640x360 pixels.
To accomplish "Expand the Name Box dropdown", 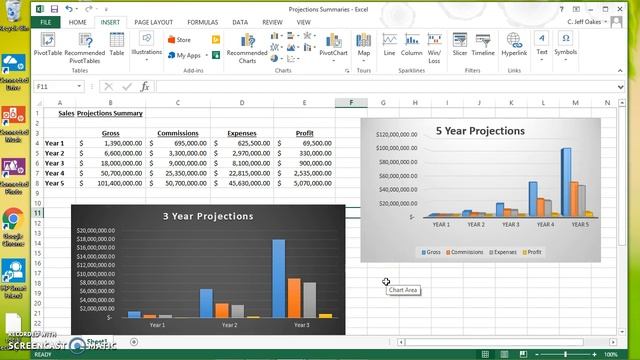I will (79, 87).
